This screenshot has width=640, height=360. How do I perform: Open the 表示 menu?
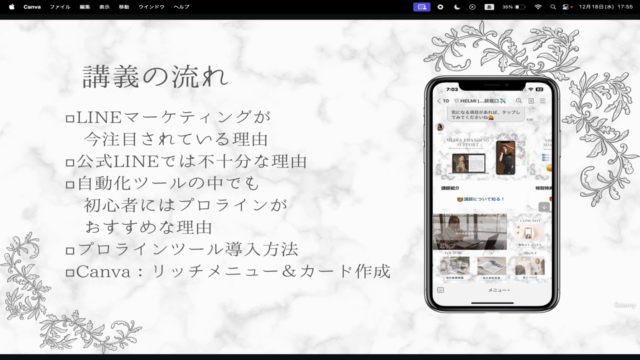click(104, 7)
